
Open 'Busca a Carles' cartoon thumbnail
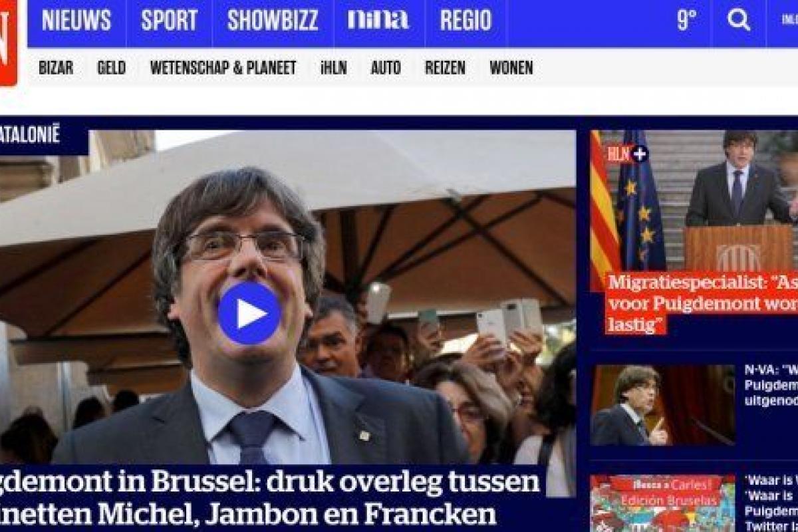pos(662,503)
